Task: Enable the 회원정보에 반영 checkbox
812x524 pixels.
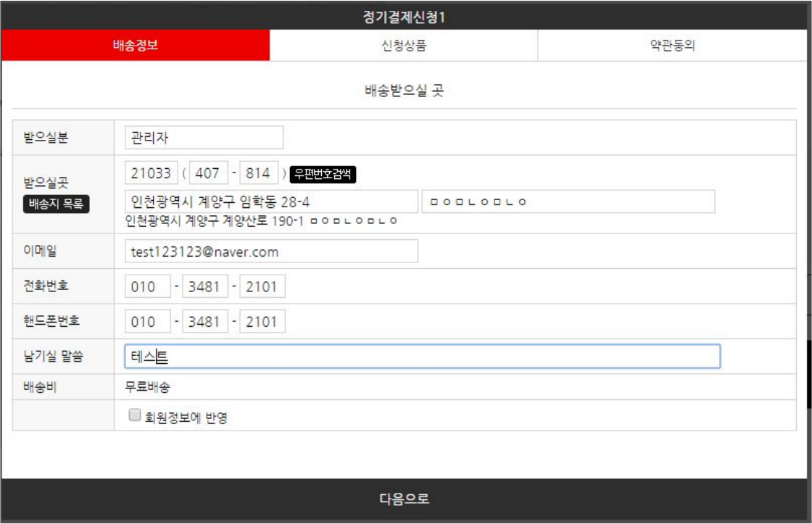Action: click(x=133, y=416)
